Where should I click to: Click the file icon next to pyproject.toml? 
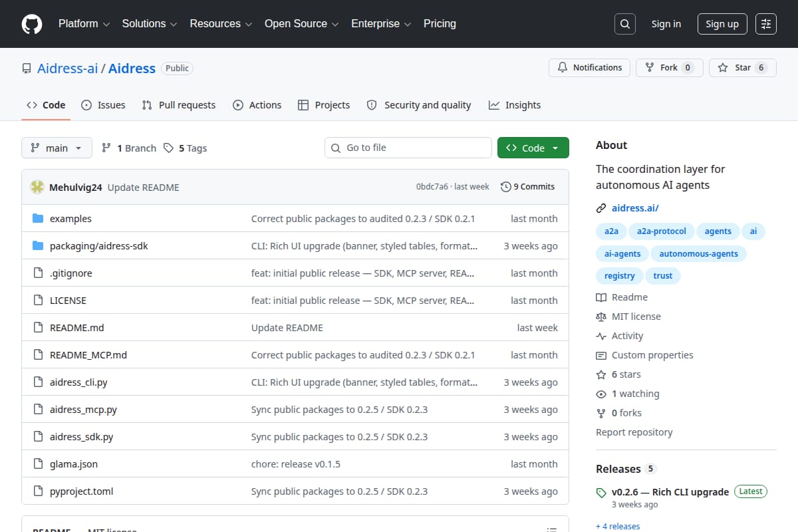38,491
